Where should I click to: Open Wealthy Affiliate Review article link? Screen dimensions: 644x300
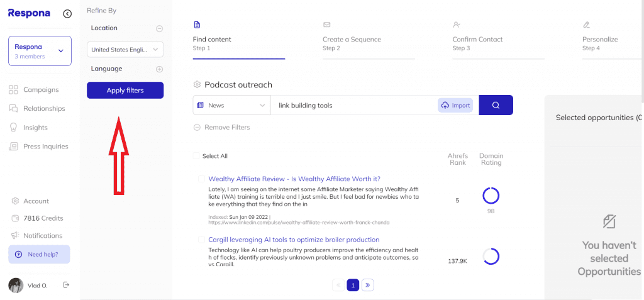[x=294, y=179]
